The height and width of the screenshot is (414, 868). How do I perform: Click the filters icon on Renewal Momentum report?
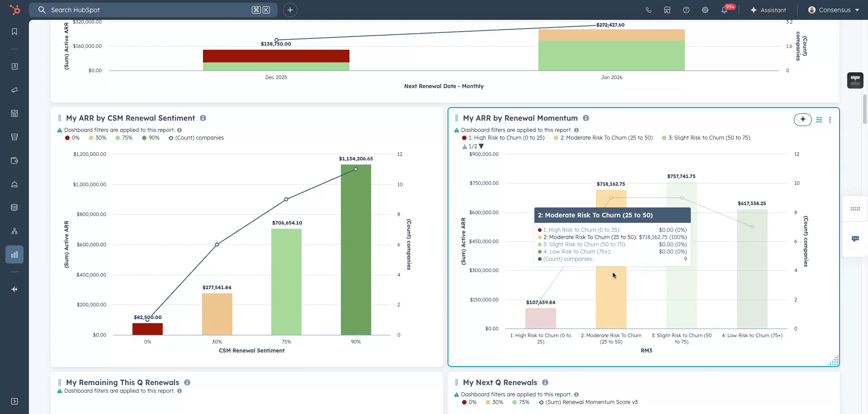[819, 120]
